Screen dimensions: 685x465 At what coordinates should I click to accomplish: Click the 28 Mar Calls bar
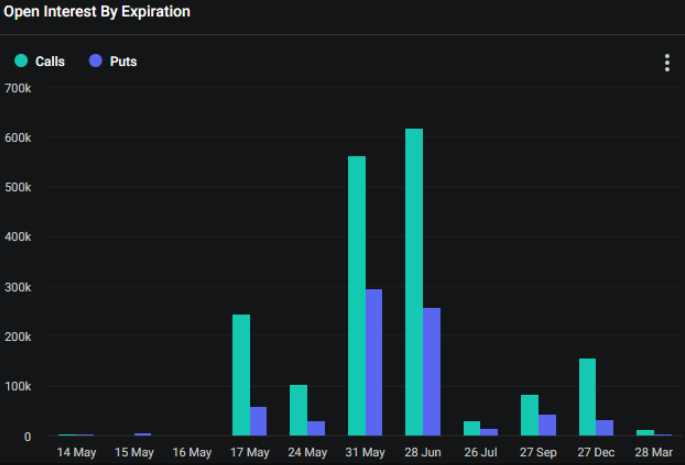click(645, 433)
